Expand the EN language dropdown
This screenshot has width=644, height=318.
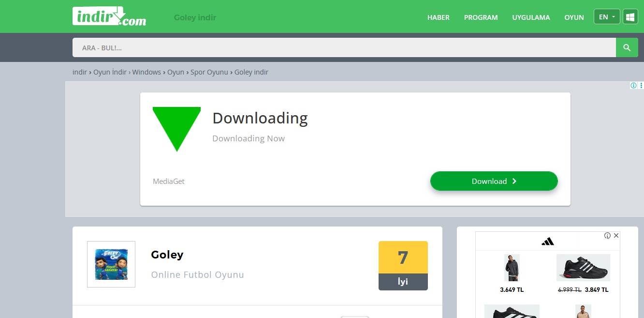coord(607,17)
